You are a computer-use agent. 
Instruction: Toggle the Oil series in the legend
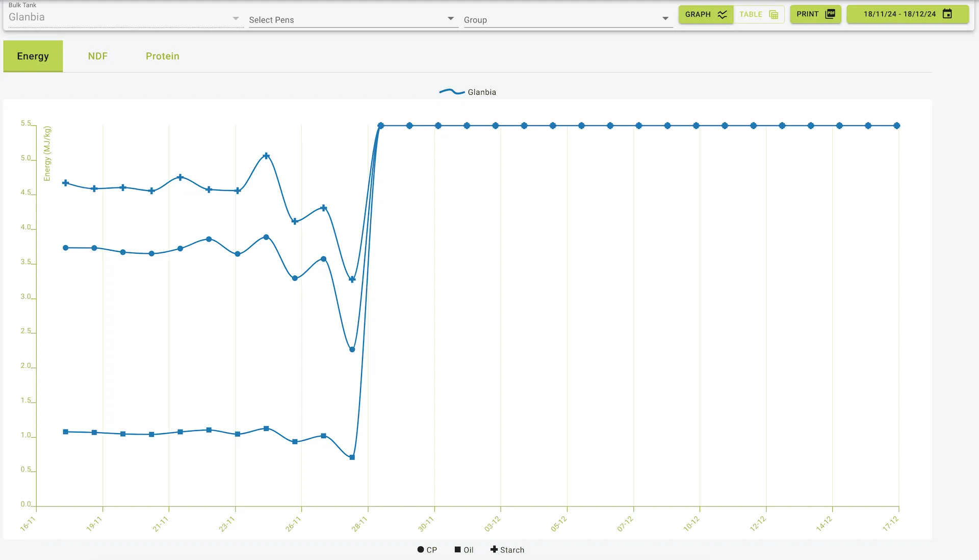coord(465,549)
